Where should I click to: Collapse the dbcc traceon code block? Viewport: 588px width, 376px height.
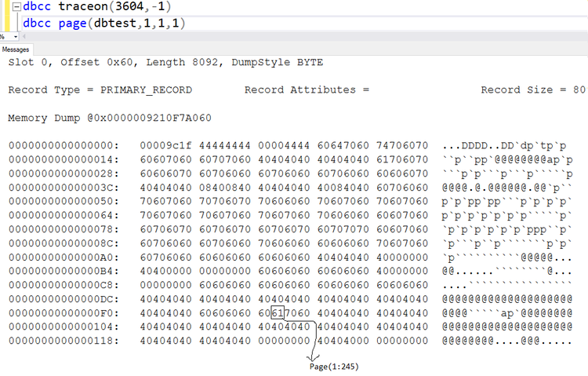[16, 7]
